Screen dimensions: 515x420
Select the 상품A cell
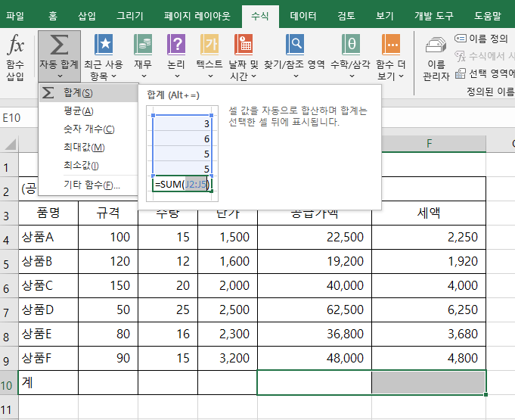(x=48, y=238)
